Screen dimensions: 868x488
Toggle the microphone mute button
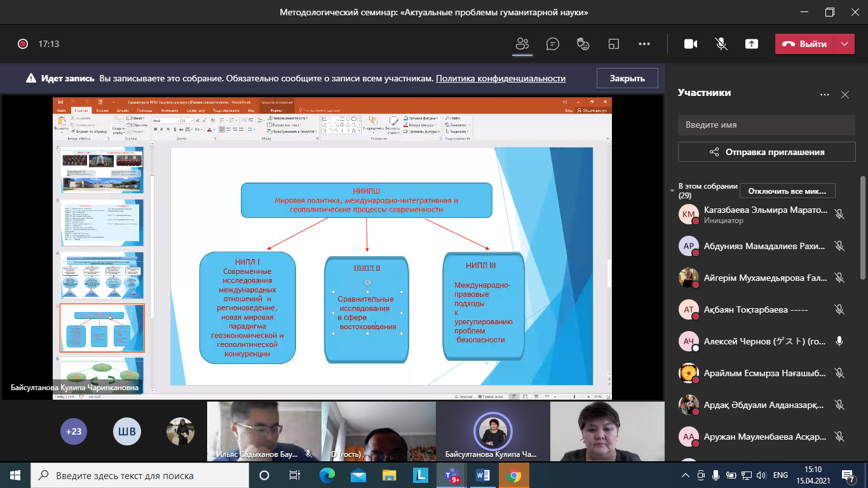click(721, 44)
